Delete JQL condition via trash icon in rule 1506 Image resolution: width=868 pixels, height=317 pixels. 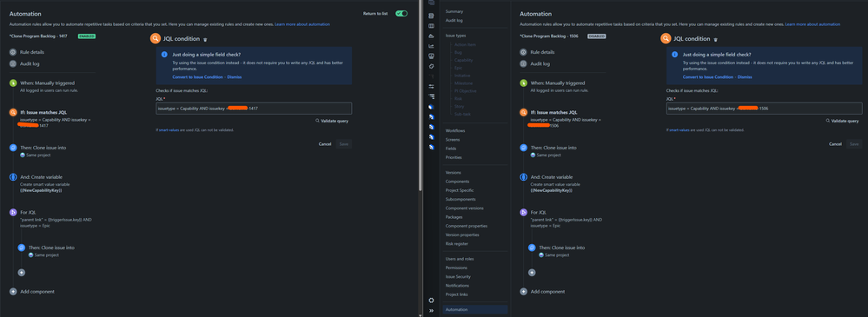(716, 39)
